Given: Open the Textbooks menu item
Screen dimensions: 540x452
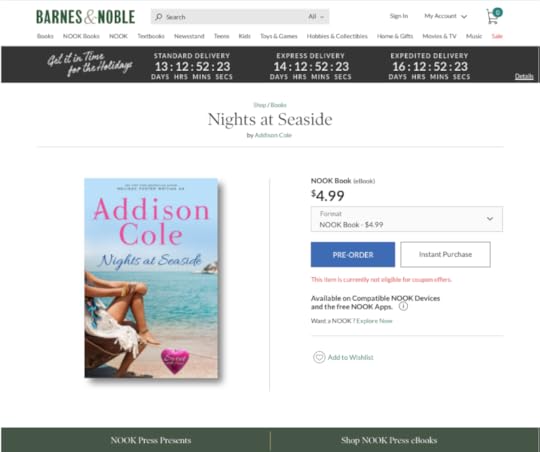Looking at the screenshot, I should click(151, 36).
